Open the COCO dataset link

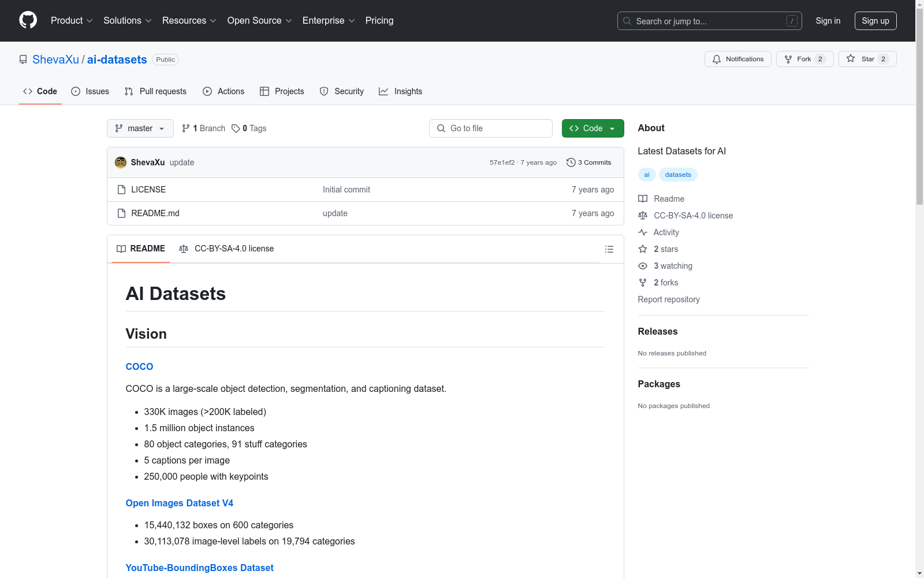(x=139, y=366)
